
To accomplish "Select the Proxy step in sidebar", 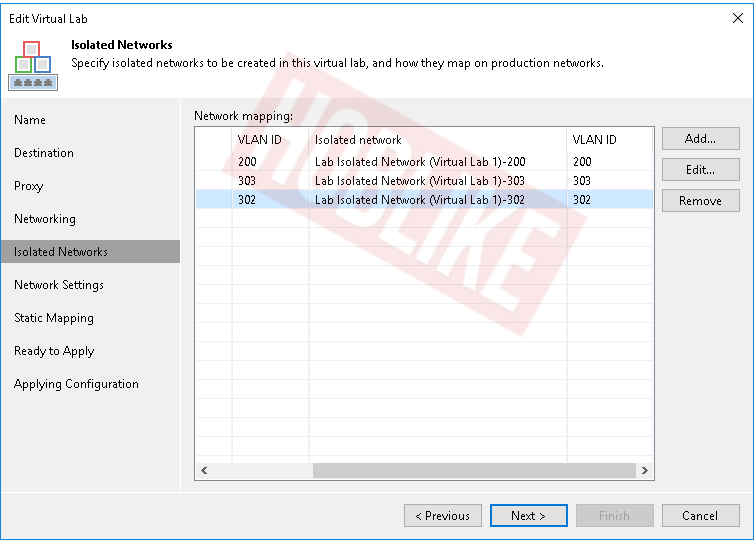I will (28, 186).
